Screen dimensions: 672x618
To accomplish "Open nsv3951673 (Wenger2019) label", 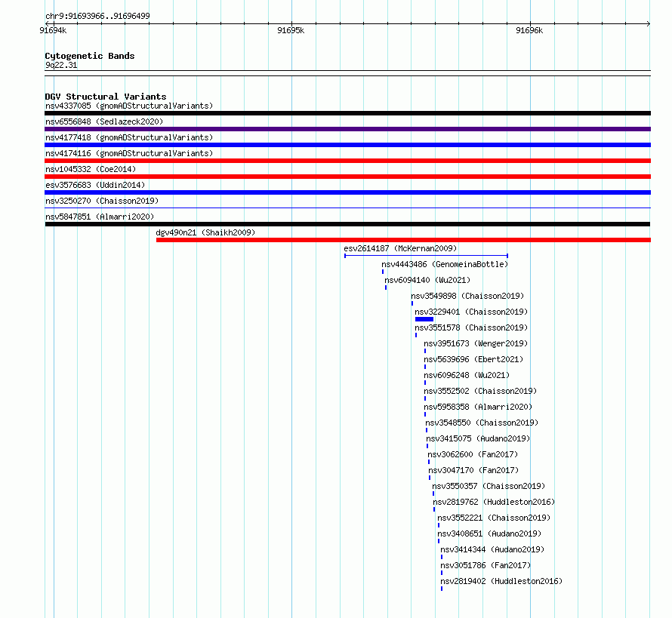I will [476, 343].
